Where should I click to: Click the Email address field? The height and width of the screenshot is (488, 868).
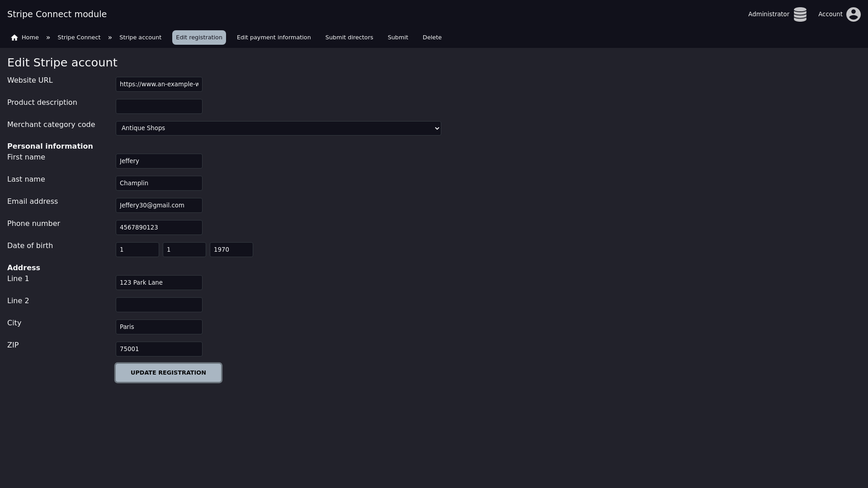[x=159, y=206]
